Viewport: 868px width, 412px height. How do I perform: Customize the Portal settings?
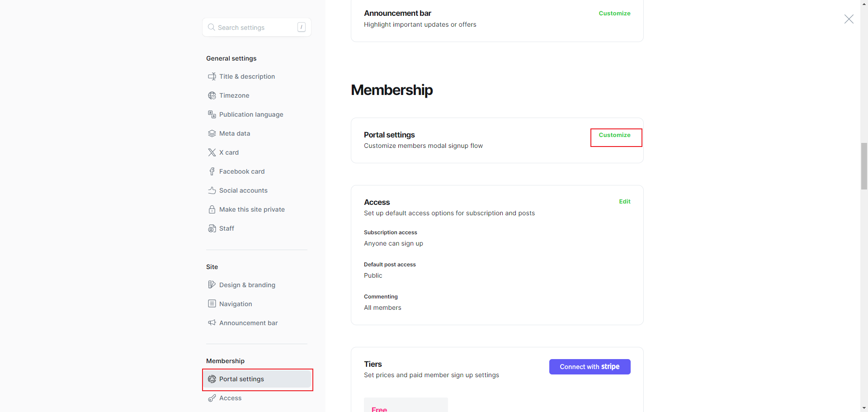614,135
